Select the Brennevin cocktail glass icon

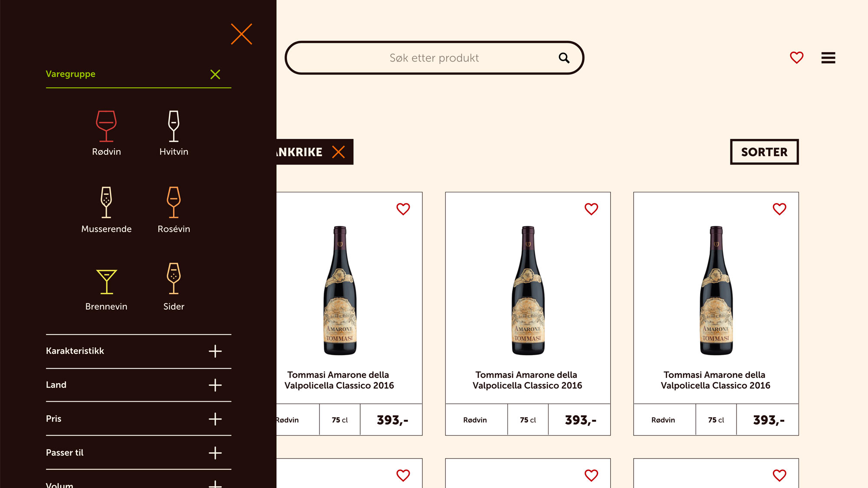click(106, 281)
